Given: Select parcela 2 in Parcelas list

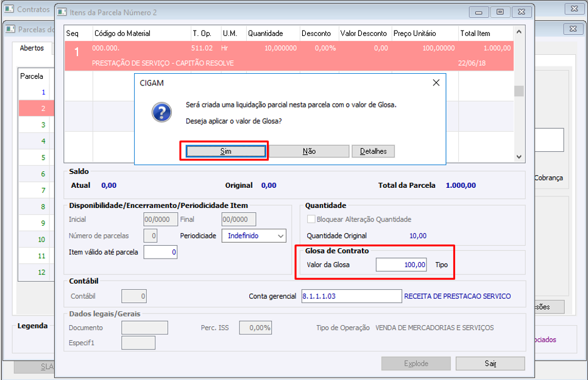Looking at the screenshot, I should pyautogui.click(x=37, y=109).
